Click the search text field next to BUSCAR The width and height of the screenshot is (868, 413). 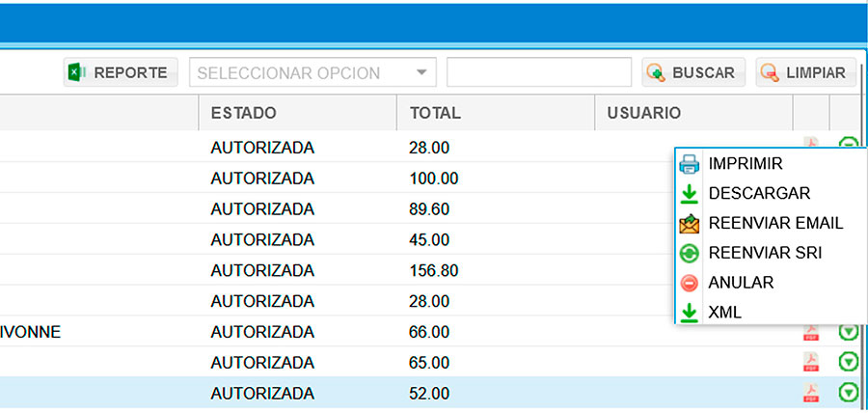coord(539,72)
